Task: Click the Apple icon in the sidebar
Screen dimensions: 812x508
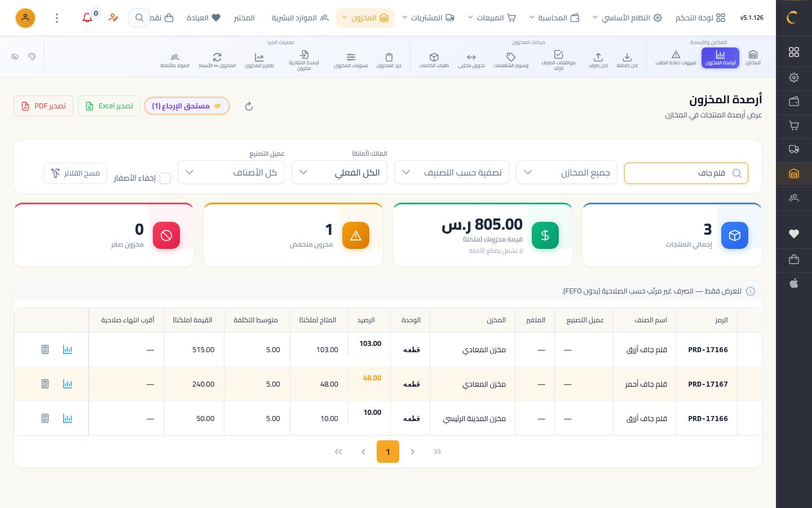Action: (794, 283)
